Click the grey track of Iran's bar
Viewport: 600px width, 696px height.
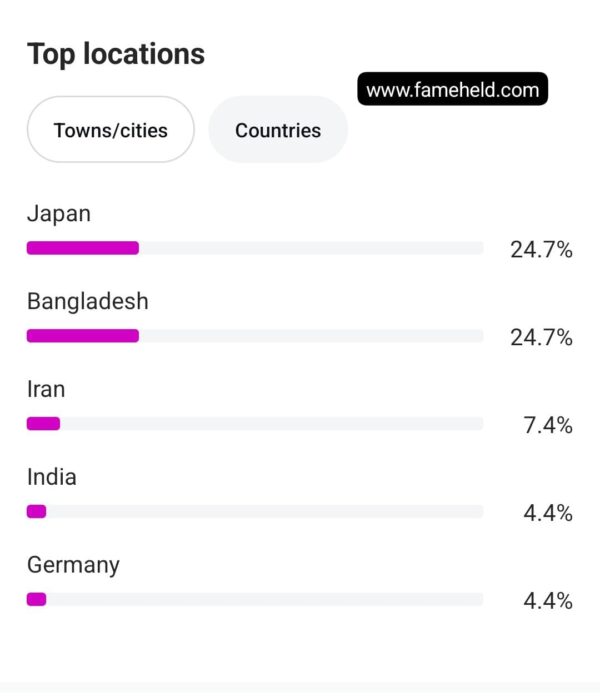[x=272, y=423]
